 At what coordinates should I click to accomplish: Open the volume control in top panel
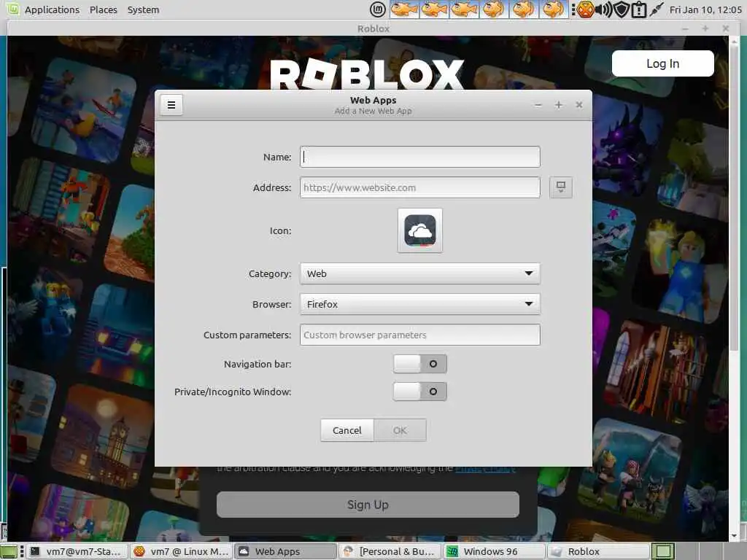603,9
